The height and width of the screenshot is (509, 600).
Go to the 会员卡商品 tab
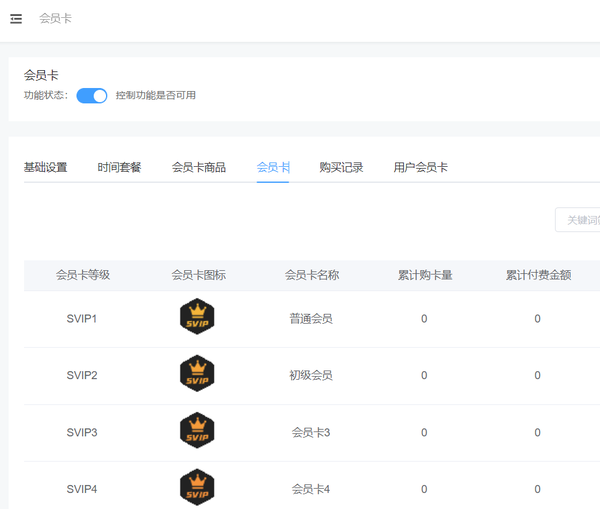click(199, 167)
